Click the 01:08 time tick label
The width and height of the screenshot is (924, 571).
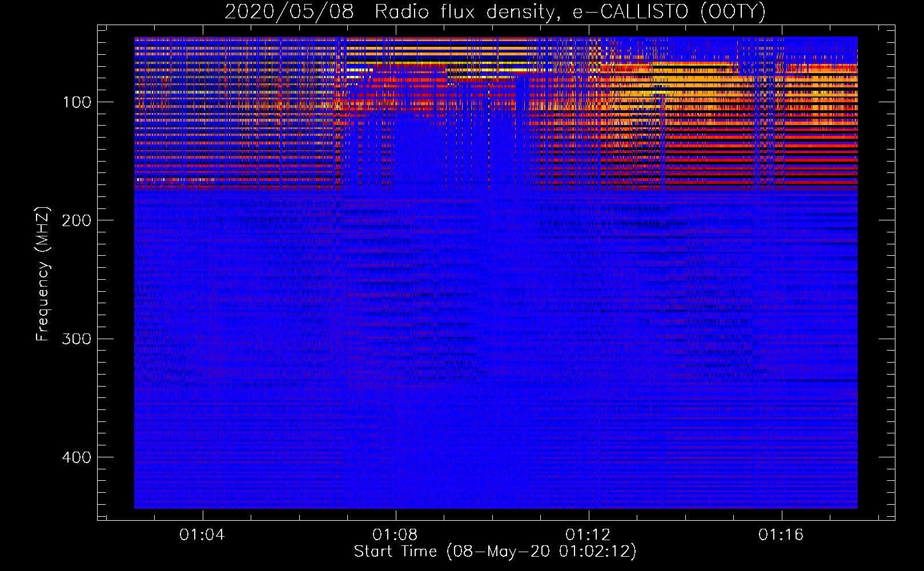click(x=395, y=535)
